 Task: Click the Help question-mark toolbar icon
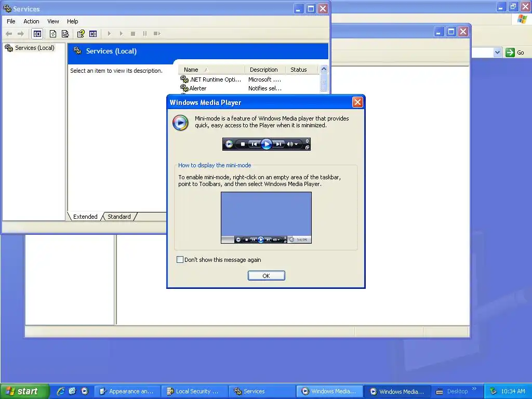81,34
